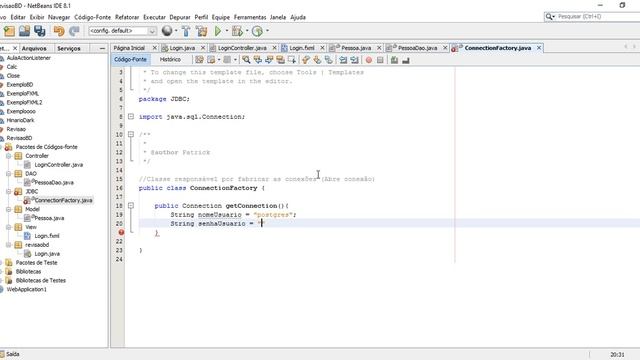Open the Refatorar menu
Viewport: 640px width, 360px height.
[127, 17]
